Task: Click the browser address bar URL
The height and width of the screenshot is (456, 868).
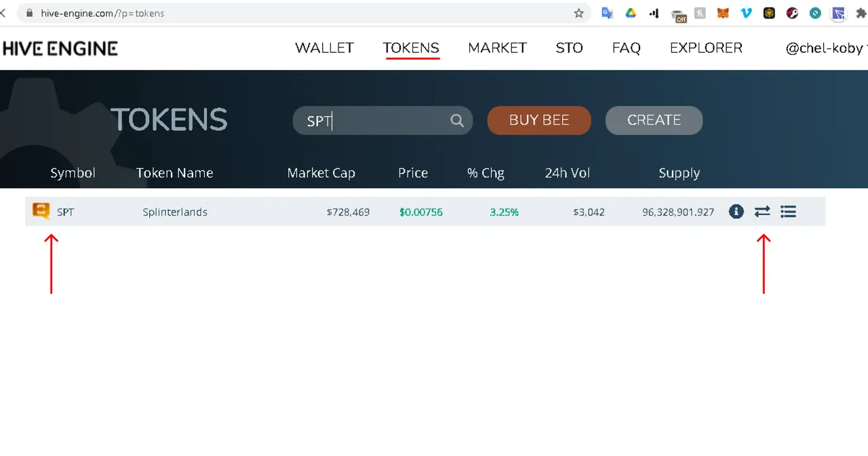Action: 102,13
